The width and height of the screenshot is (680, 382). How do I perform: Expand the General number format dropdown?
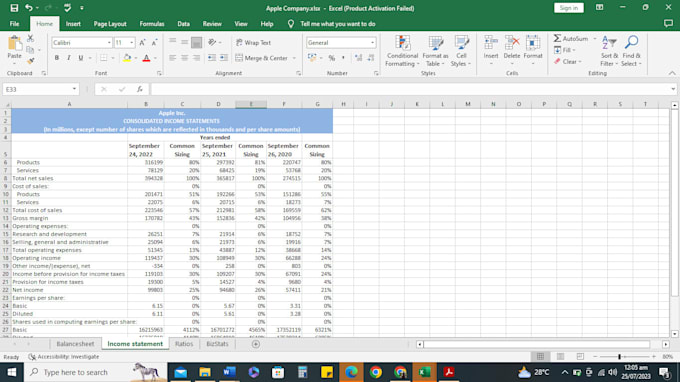[372, 42]
